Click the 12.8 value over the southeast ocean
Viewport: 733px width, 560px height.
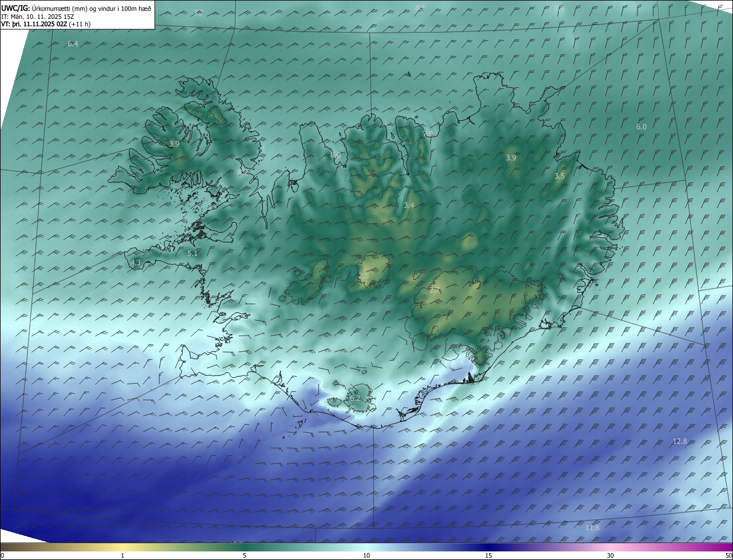point(680,441)
